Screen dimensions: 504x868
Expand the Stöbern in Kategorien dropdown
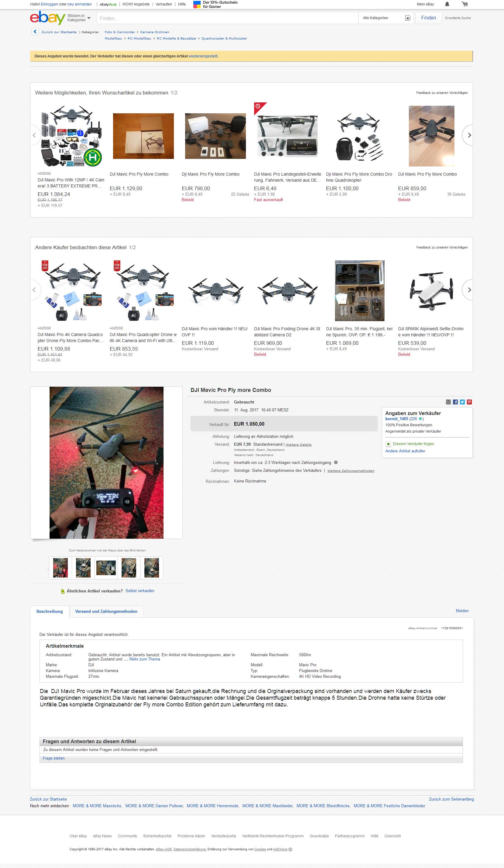pyautogui.click(x=79, y=18)
